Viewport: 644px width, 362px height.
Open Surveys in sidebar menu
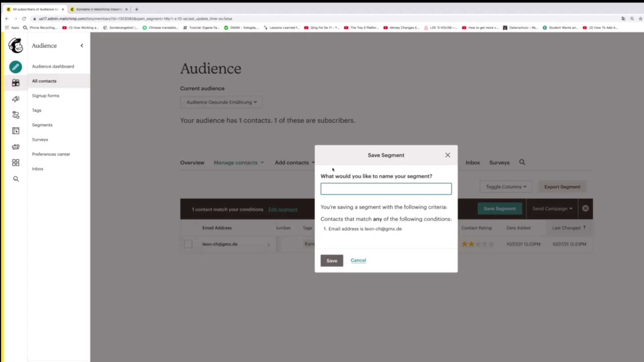point(40,139)
